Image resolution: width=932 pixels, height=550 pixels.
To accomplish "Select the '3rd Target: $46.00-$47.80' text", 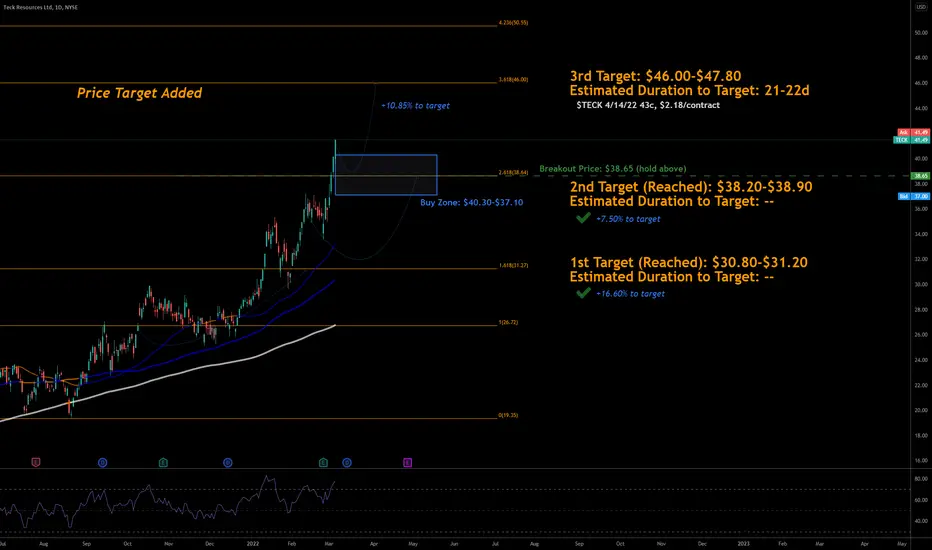I will tap(655, 76).
